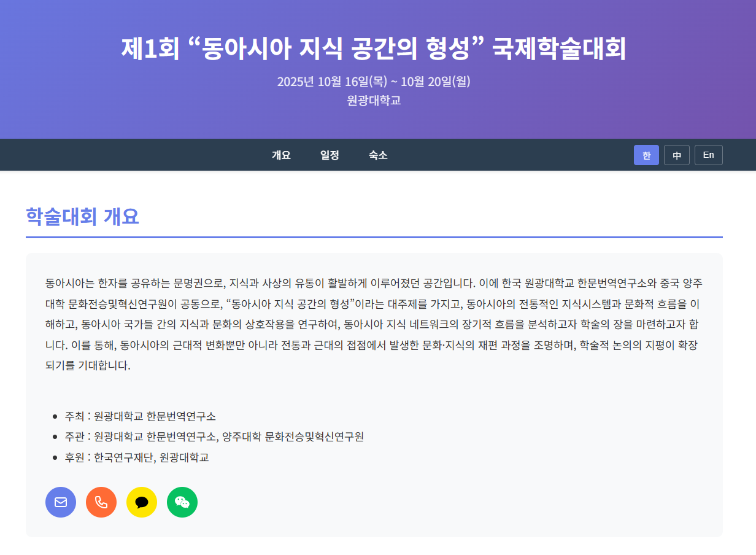The height and width of the screenshot is (555, 756).
Task: Click the 주최 organizer list item
Action: pos(140,416)
